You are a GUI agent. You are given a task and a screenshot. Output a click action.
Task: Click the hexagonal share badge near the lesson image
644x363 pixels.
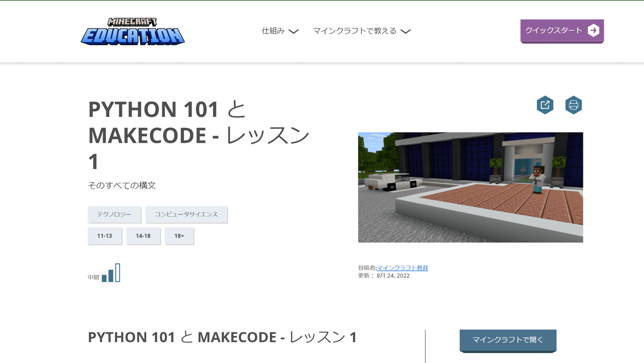point(545,105)
